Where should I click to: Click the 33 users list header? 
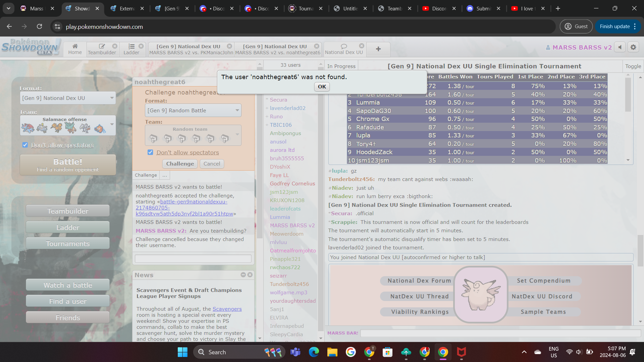tap(290, 65)
